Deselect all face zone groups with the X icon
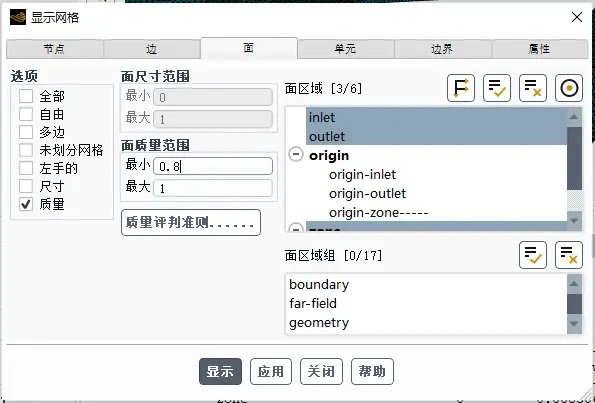595x403 pixels. (x=569, y=255)
